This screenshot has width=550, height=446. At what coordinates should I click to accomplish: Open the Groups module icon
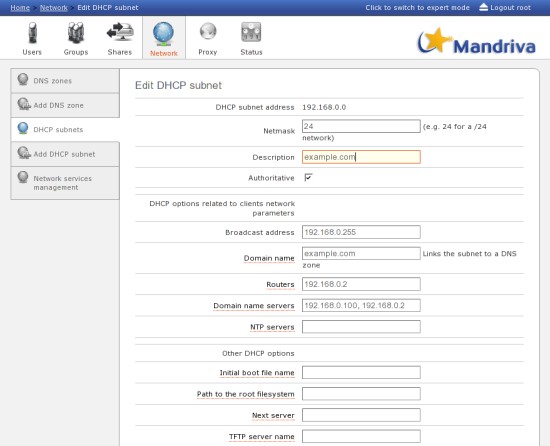(x=76, y=33)
